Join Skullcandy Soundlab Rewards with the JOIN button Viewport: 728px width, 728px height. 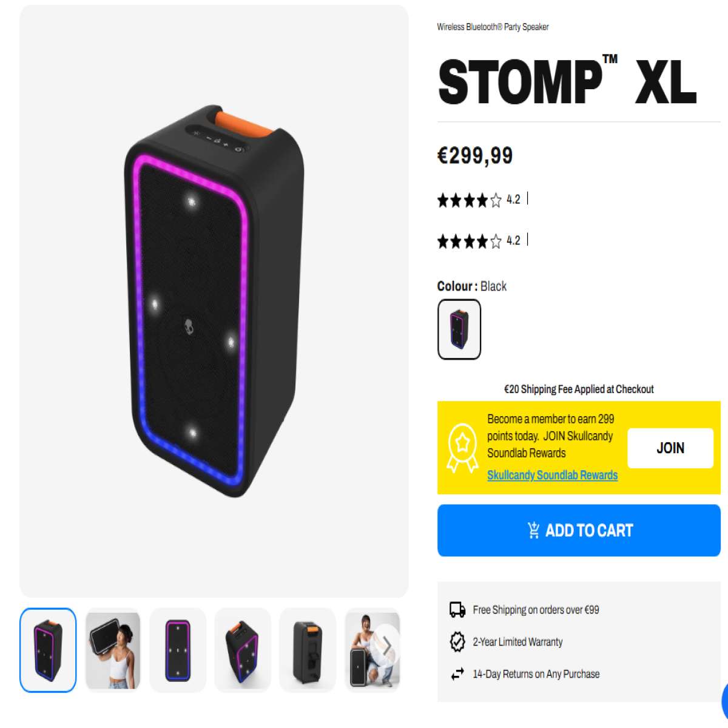tap(670, 448)
